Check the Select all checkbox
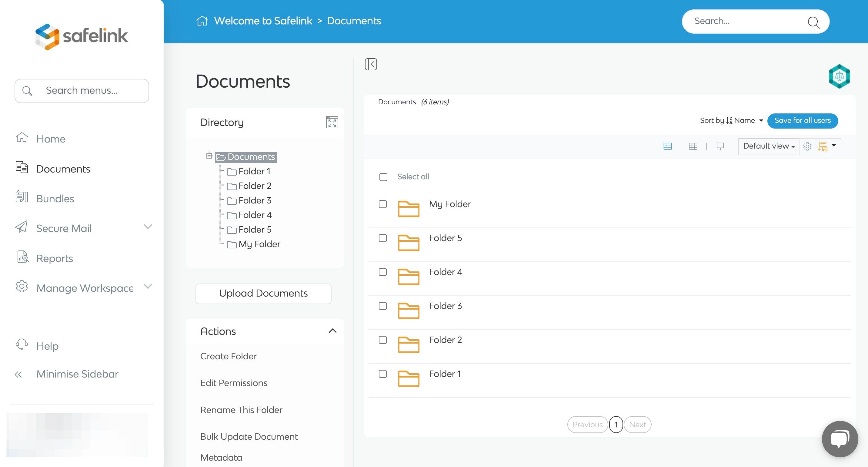 [383, 177]
